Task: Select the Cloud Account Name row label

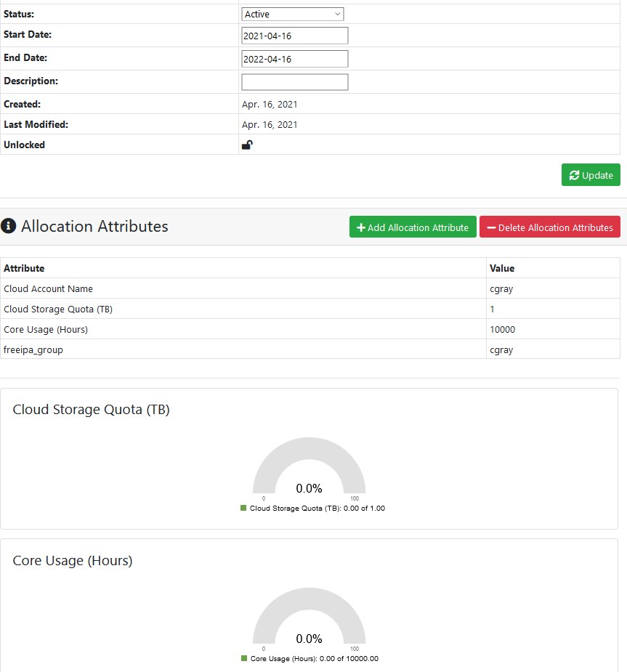Action: coord(49,289)
